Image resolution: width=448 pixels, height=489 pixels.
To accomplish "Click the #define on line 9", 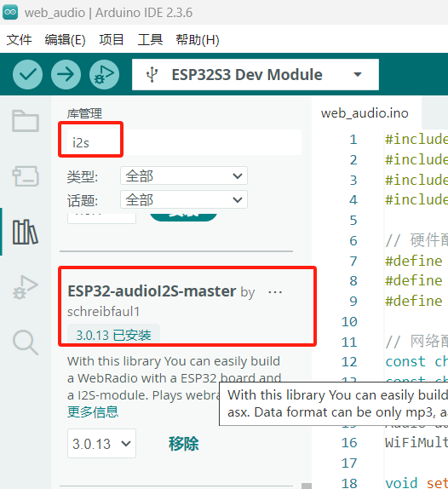I will pyautogui.click(x=413, y=302).
